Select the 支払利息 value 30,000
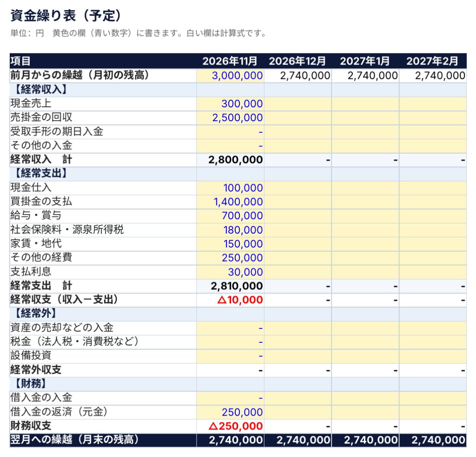Viewport: 476px width, 457px height. point(230,272)
